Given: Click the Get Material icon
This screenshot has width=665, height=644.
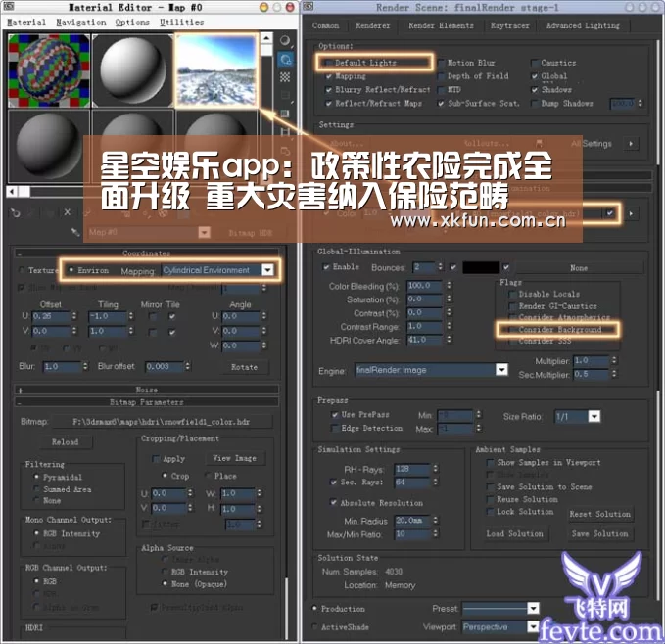Looking at the screenshot, I should (16, 212).
